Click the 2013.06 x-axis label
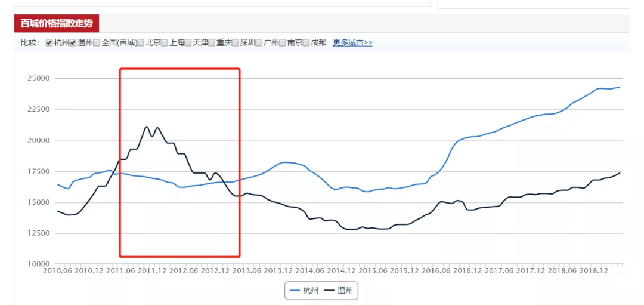Image resolution: width=644 pixels, height=305 pixels. (247, 272)
